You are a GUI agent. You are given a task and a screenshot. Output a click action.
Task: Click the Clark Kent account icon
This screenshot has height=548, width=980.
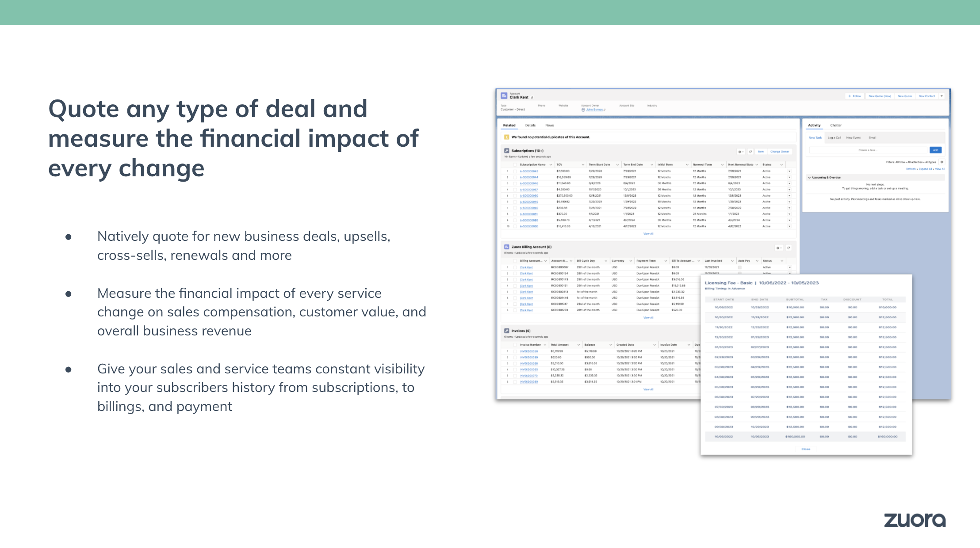[504, 95]
